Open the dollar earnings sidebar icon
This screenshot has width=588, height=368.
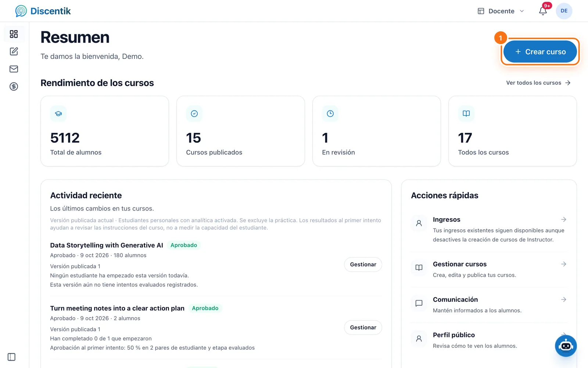tap(14, 86)
